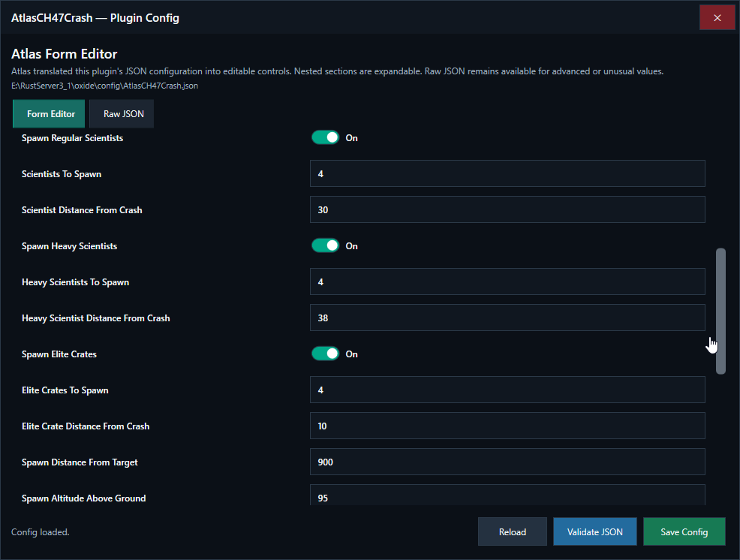Click the 'Spawn Elite Crates' label
Image resolution: width=740 pixels, height=560 pixels.
coord(59,354)
